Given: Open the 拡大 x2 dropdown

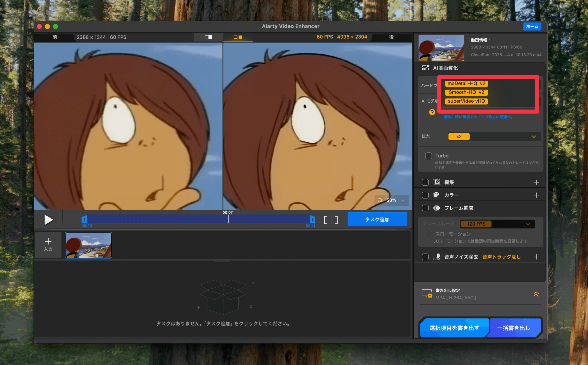Looking at the screenshot, I should click(x=494, y=137).
